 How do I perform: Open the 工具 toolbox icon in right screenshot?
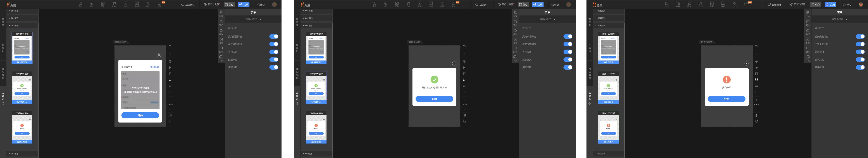[x=808, y=58]
